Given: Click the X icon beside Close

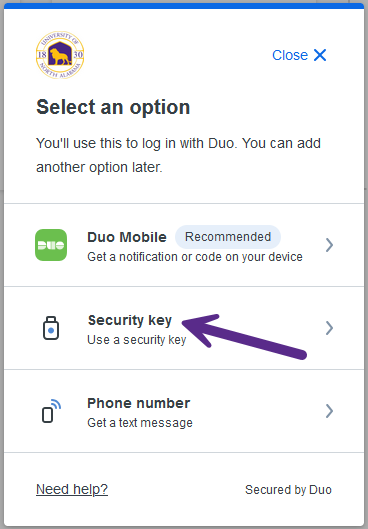Looking at the screenshot, I should 320,55.
